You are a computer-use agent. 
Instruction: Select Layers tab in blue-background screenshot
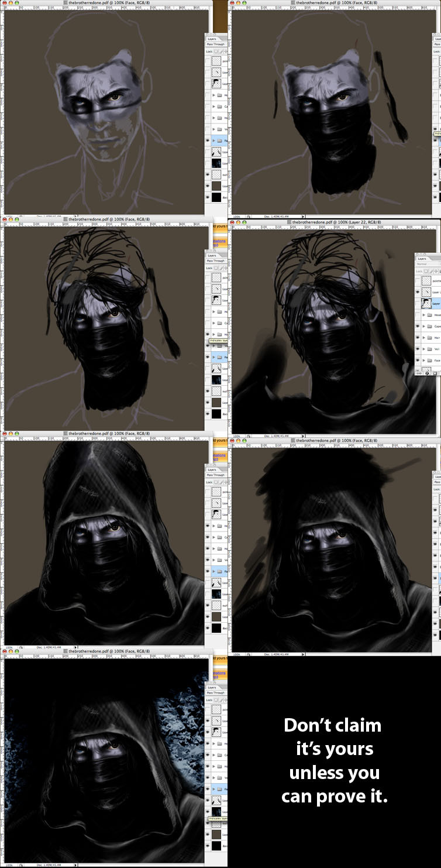click(x=212, y=688)
